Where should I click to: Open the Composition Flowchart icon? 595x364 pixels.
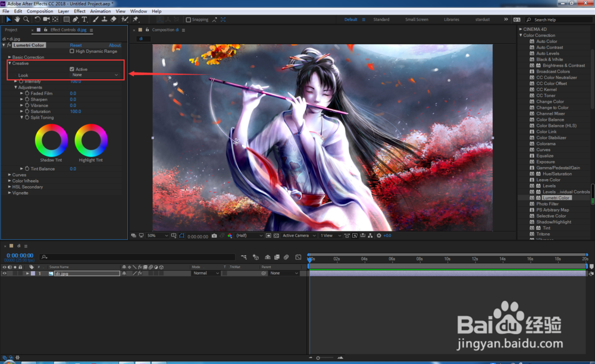click(370, 236)
